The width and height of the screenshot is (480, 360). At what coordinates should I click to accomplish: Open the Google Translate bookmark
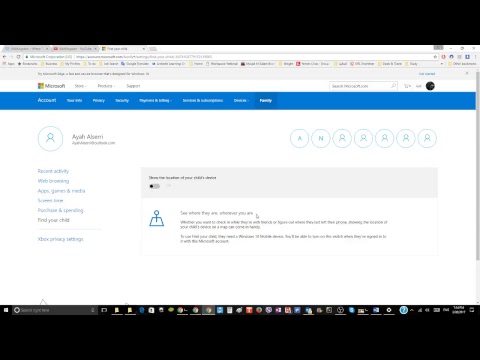[x=135, y=63]
